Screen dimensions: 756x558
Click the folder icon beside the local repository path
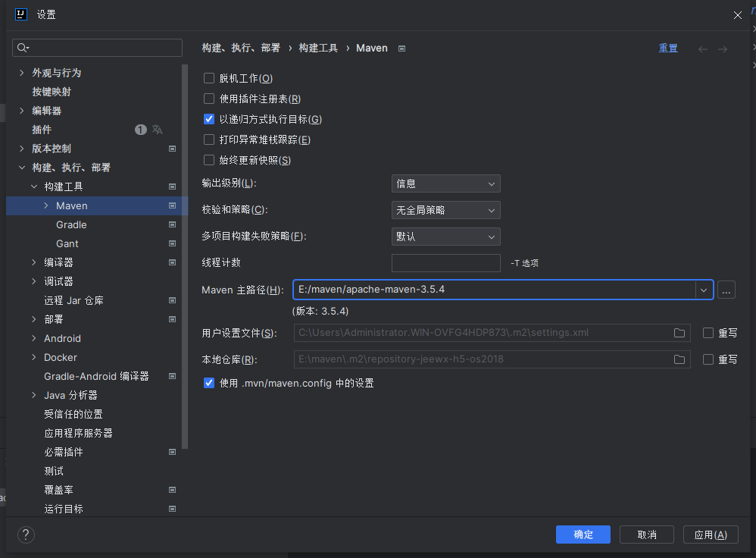coord(679,359)
